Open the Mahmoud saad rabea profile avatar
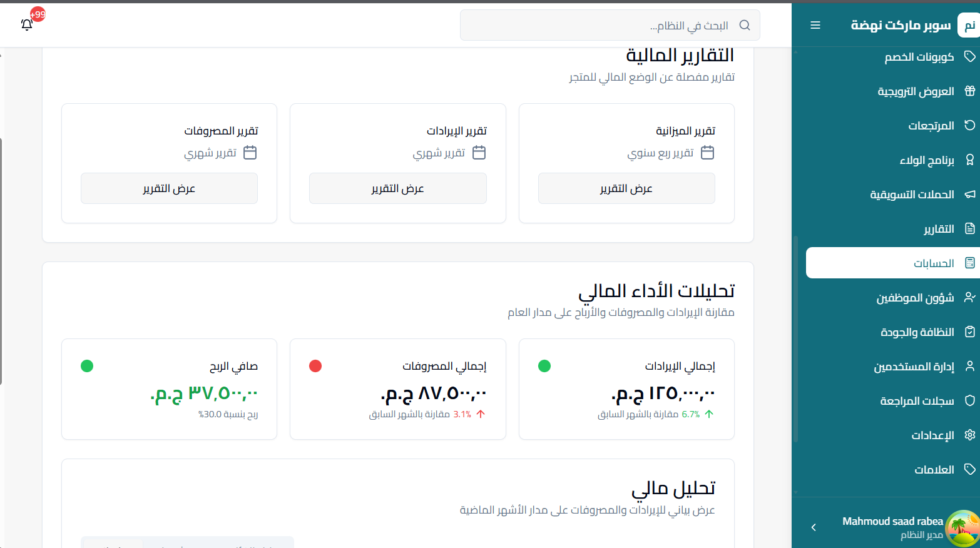This screenshot has width=980, height=548. point(962,528)
